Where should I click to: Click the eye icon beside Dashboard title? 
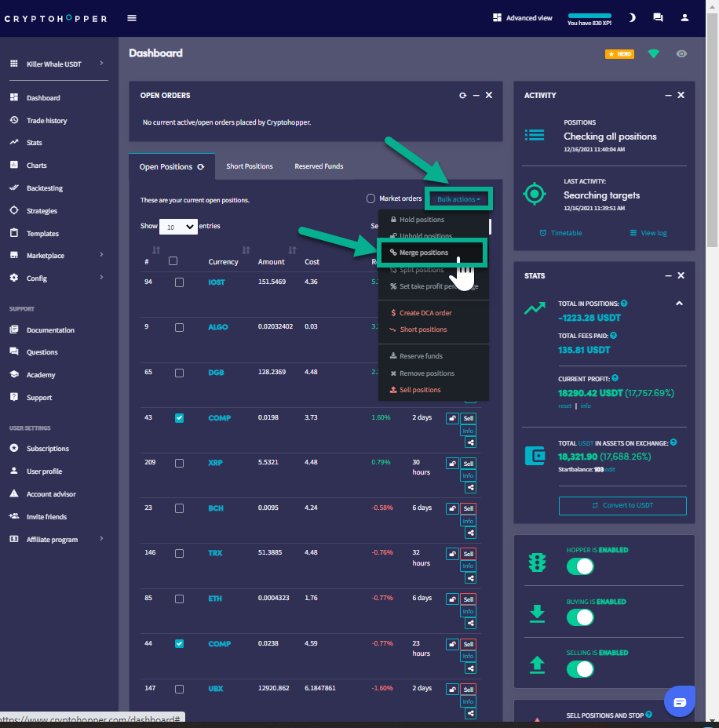click(x=681, y=54)
